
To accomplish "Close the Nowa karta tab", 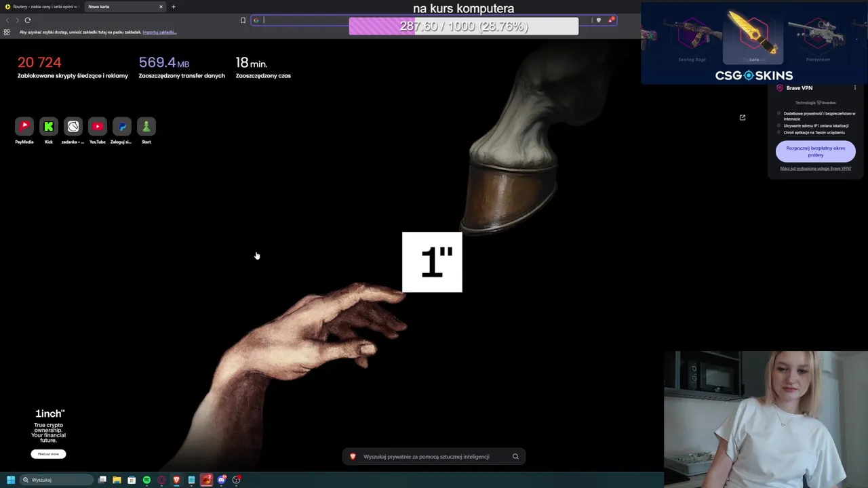I will click(161, 7).
